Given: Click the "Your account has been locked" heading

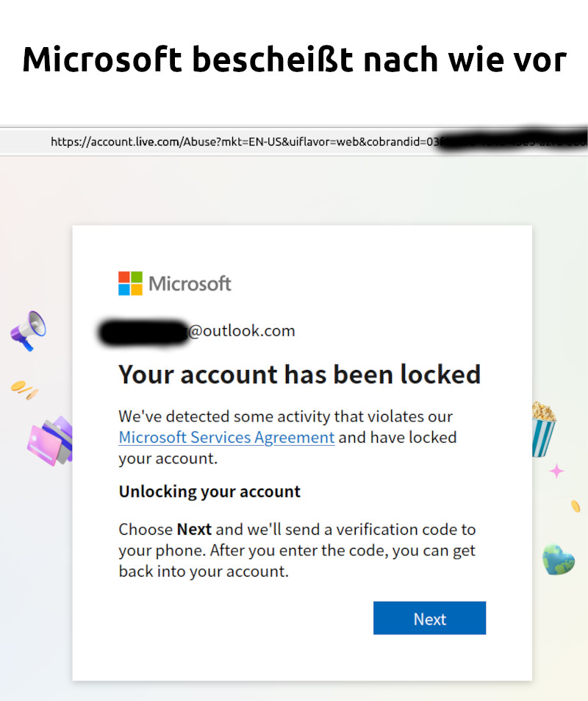Looking at the screenshot, I should 299,374.
